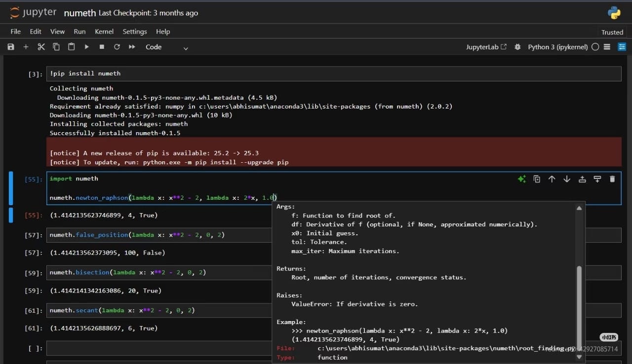Move the active cell up

[552, 179]
